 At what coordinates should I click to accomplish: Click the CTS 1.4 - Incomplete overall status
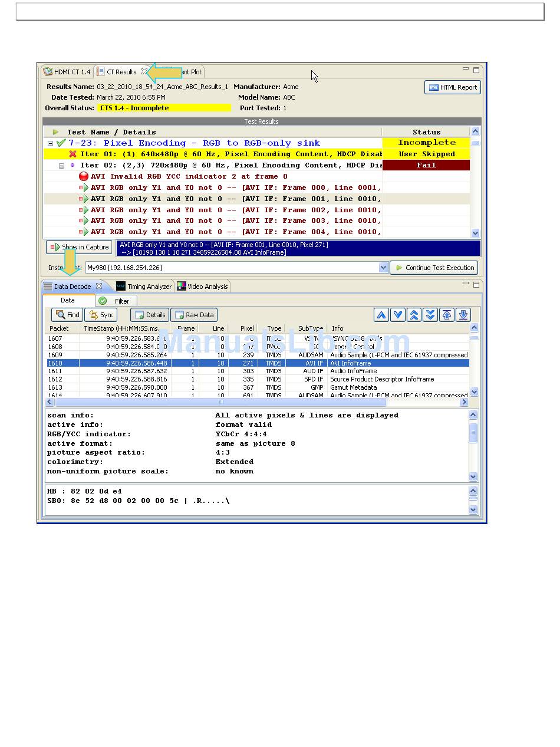[x=164, y=108]
